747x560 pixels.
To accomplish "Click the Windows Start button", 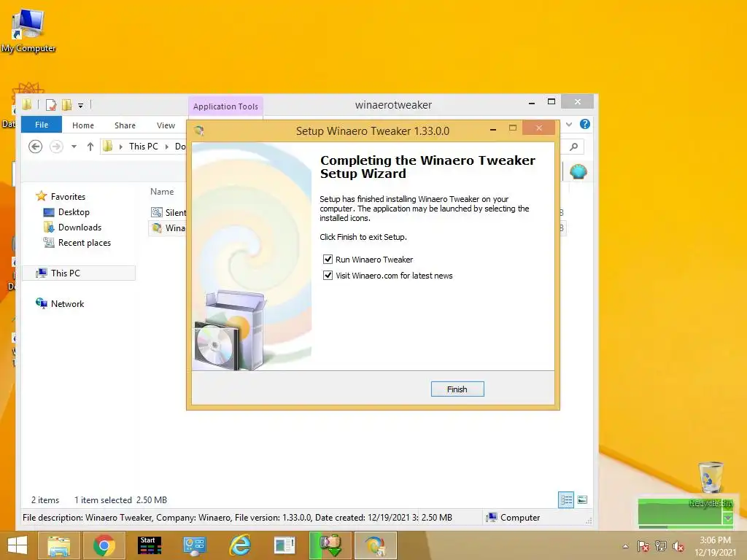I will coord(18,545).
